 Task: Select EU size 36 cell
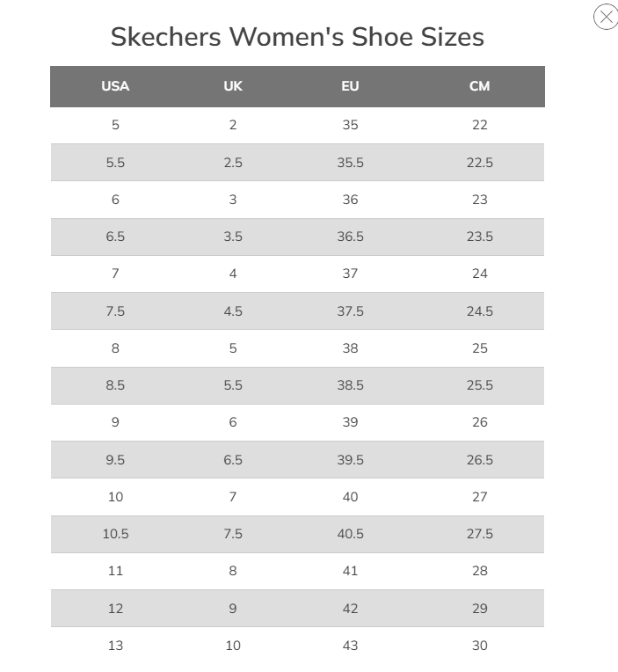pos(350,200)
